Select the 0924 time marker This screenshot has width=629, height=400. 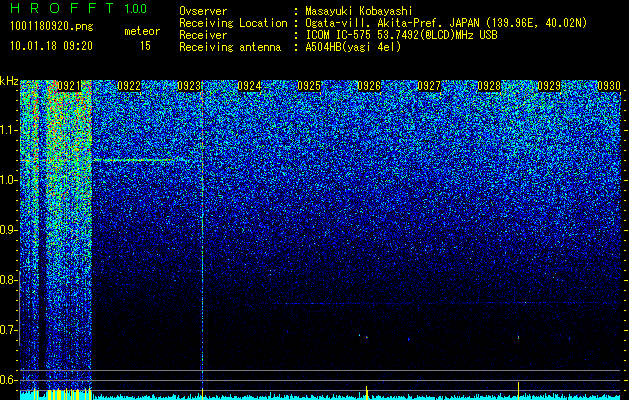(x=250, y=86)
